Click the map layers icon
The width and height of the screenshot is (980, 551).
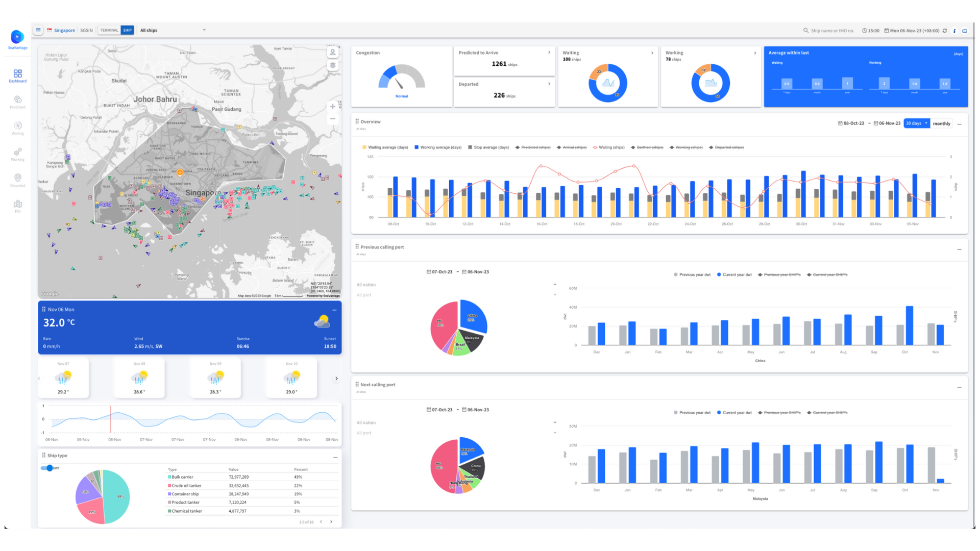pos(333,65)
